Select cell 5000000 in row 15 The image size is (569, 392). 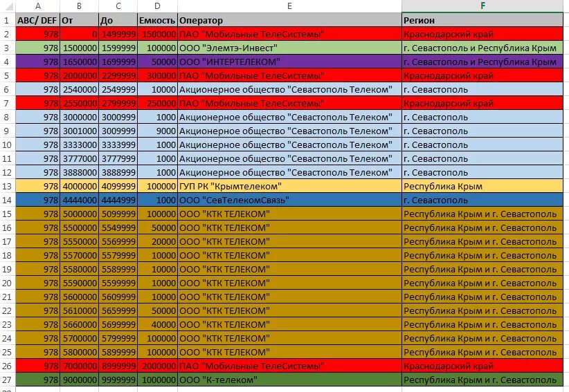tap(79, 214)
